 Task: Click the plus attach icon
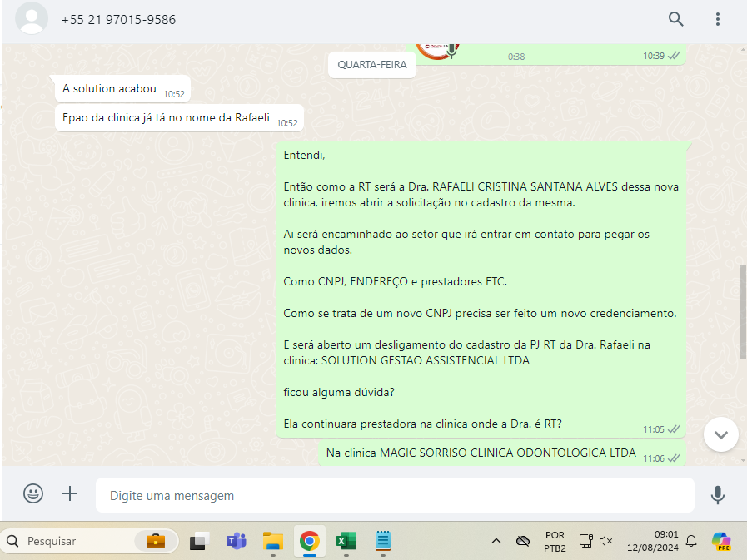(70, 493)
